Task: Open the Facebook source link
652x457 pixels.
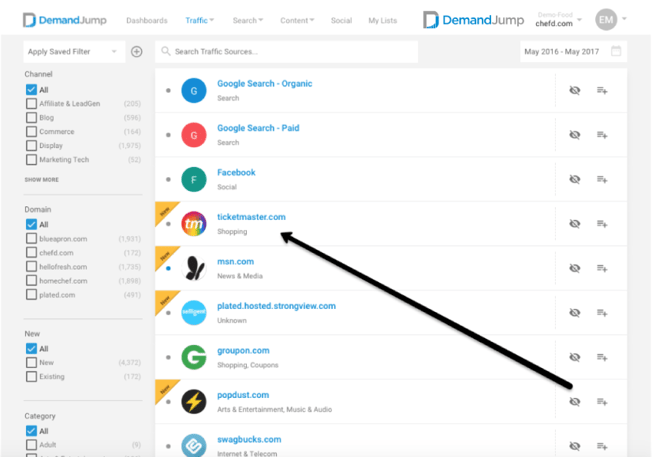Action: tap(236, 173)
